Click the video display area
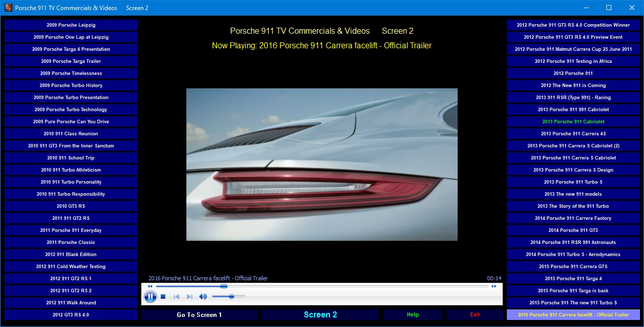644x327 pixels. [x=322, y=165]
